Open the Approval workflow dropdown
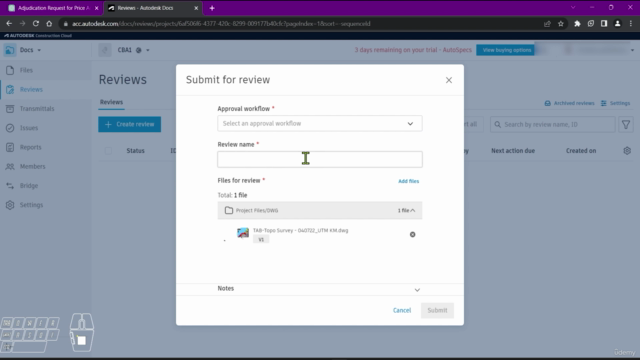The width and height of the screenshot is (640, 360). pyautogui.click(x=320, y=123)
